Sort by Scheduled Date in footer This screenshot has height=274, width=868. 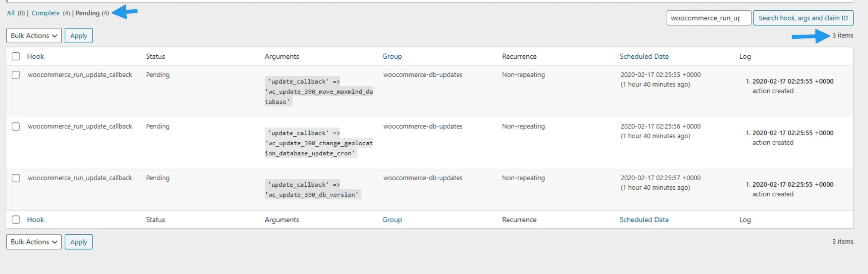click(644, 220)
